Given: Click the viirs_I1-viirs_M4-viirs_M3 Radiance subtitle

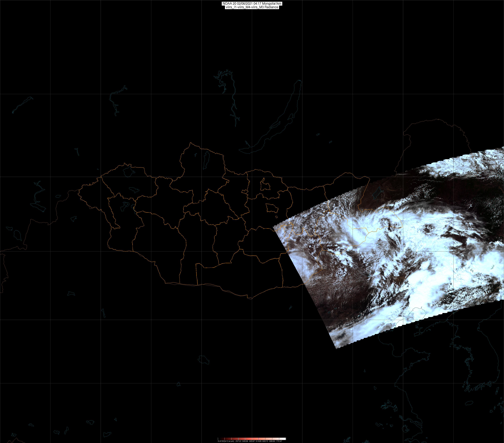Looking at the screenshot, I should point(252,7).
